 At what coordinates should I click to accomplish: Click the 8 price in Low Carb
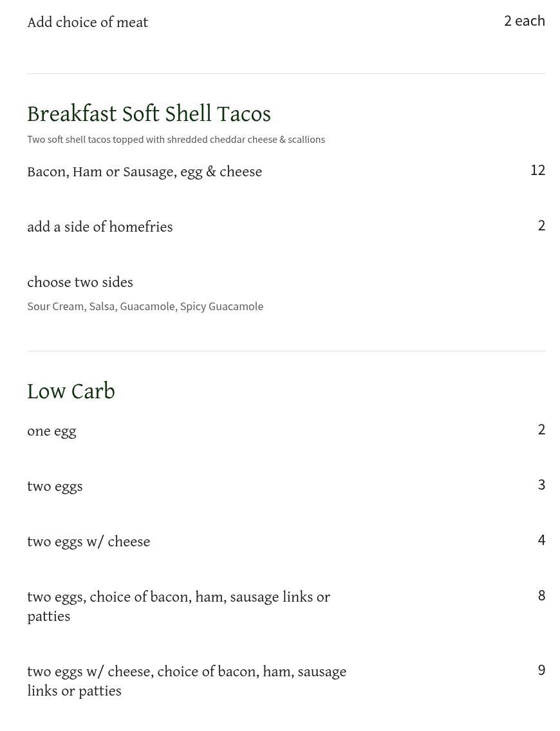pos(541,595)
